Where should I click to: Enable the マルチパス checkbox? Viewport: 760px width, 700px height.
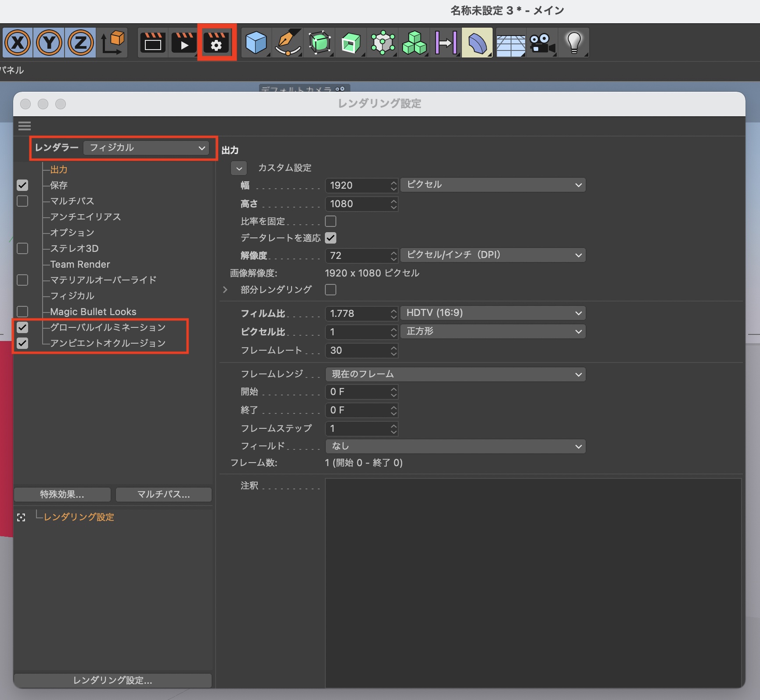point(22,201)
